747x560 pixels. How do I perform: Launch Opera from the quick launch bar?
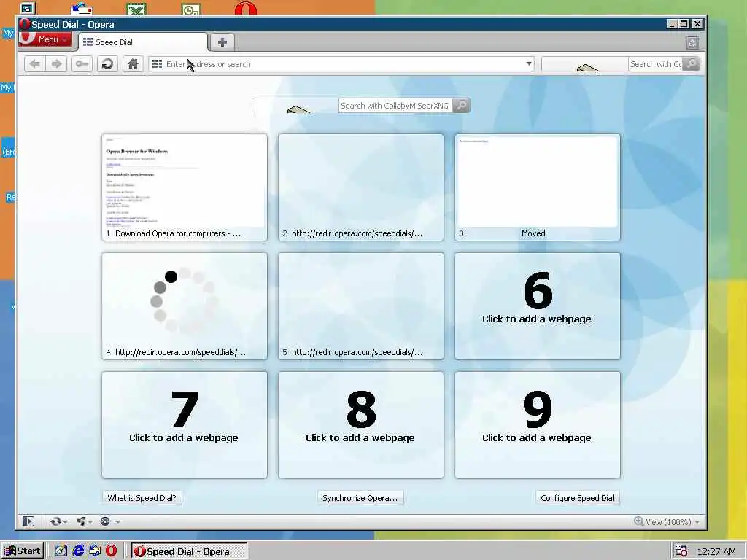pyautogui.click(x=111, y=551)
